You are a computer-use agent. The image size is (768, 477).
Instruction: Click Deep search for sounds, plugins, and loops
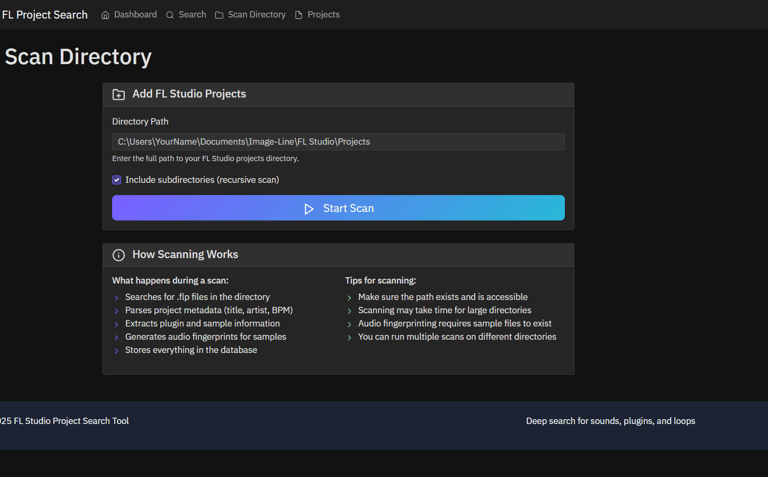[x=610, y=421]
